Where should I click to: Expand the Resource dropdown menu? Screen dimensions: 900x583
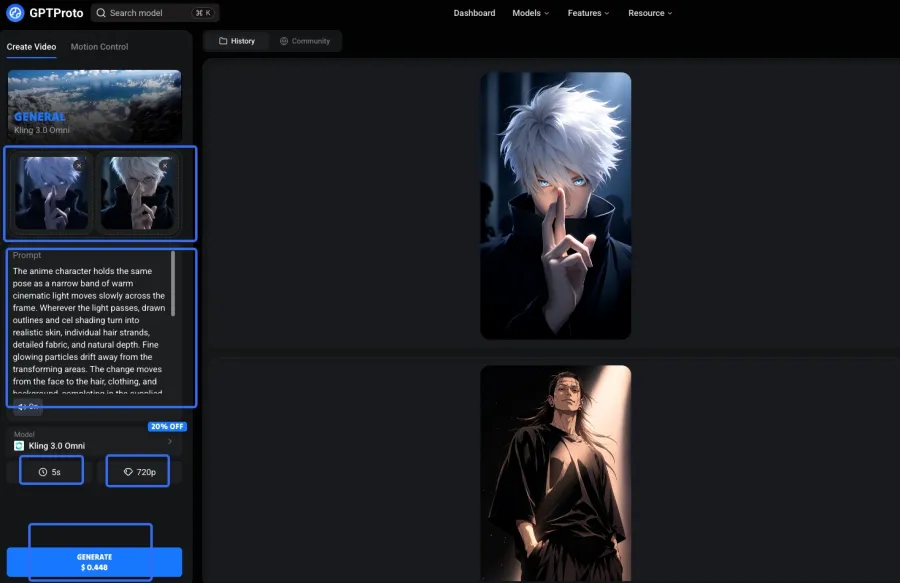click(x=650, y=13)
